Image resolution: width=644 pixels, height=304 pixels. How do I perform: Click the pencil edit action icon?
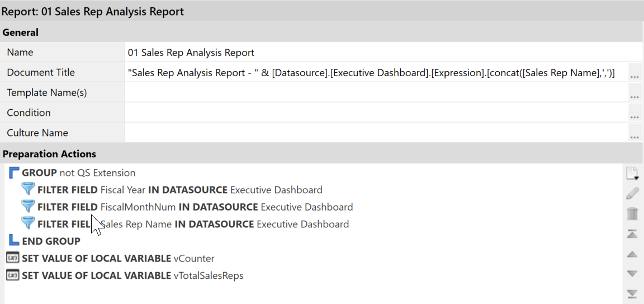click(632, 194)
